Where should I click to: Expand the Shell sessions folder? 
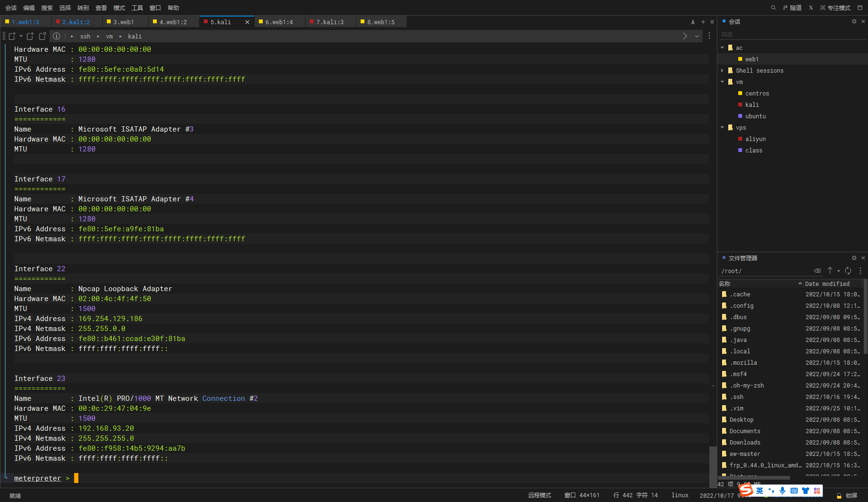pos(722,70)
